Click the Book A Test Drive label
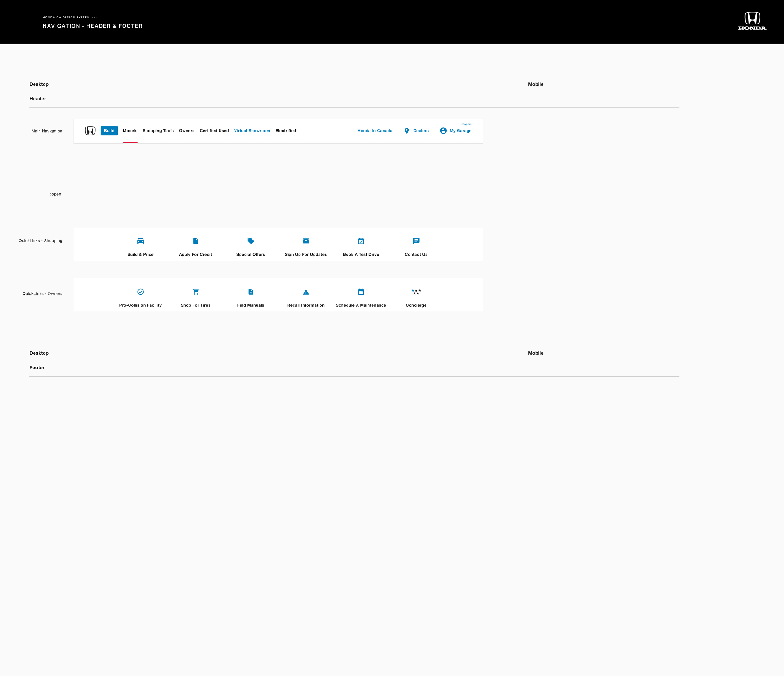This screenshot has height=676, width=784. pyautogui.click(x=361, y=255)
